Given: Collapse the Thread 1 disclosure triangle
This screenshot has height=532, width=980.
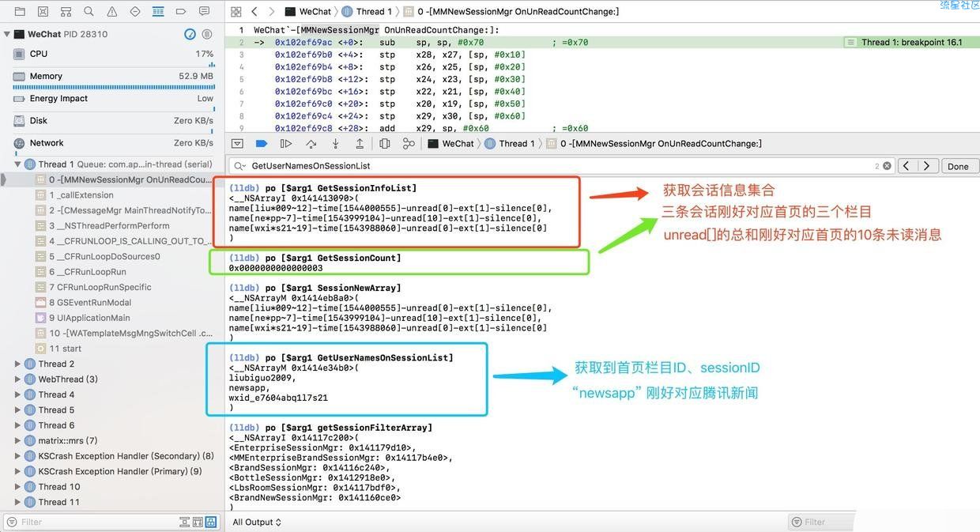Looking at the screenshot, I should (18, 164).
